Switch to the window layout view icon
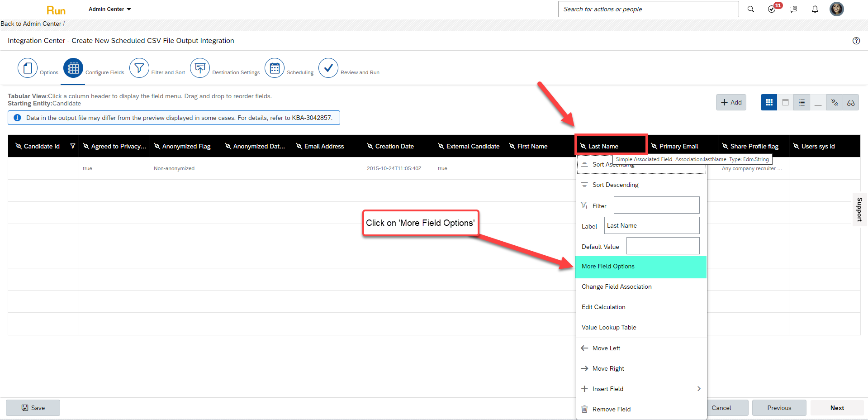The height and width of the screenshot is (420, 868). (x=785, y=102)
